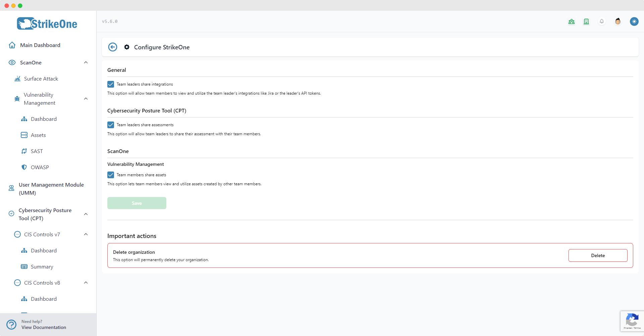Viewport: 644px width, 336px height.
Task: Open the team members icon in the header
Action: (572, 21)
